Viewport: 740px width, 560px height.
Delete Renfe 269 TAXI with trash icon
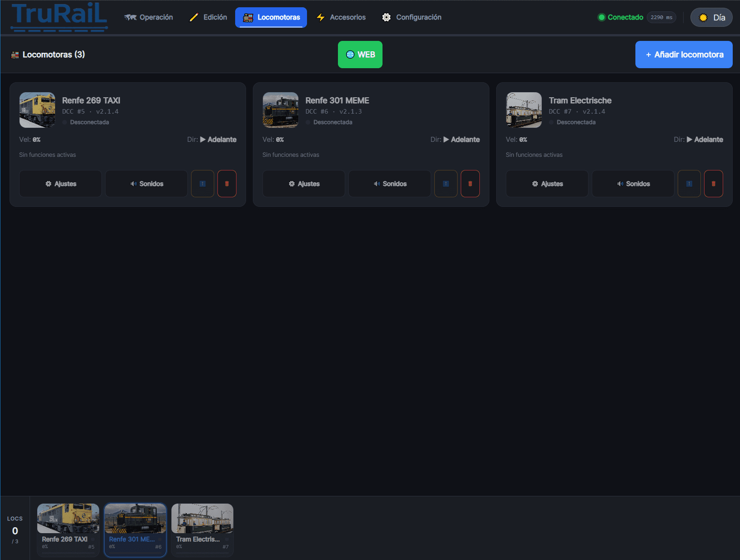pos(227,184)
